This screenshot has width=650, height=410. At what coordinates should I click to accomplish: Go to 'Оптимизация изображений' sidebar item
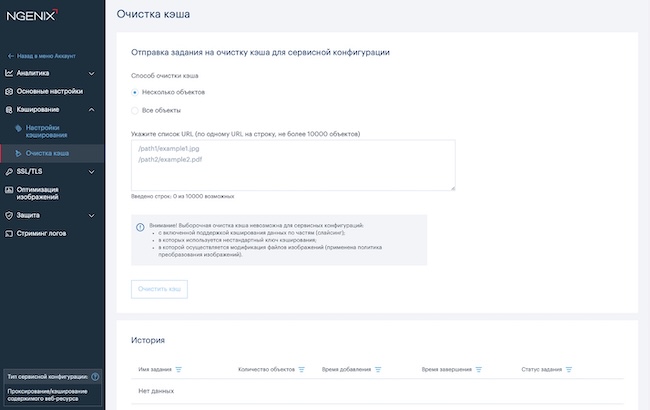click(45, 193)
